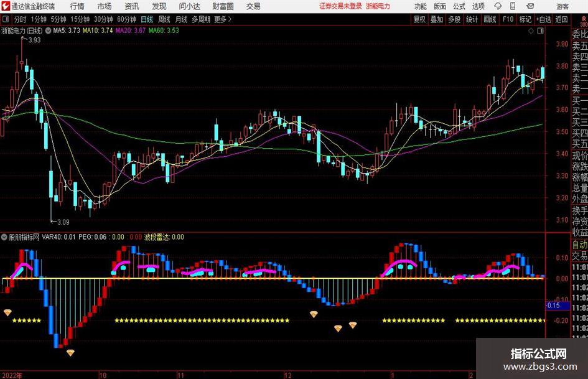Switch to 60分钟 period
This screenshot has width=588, height=379.
(126, 19)
